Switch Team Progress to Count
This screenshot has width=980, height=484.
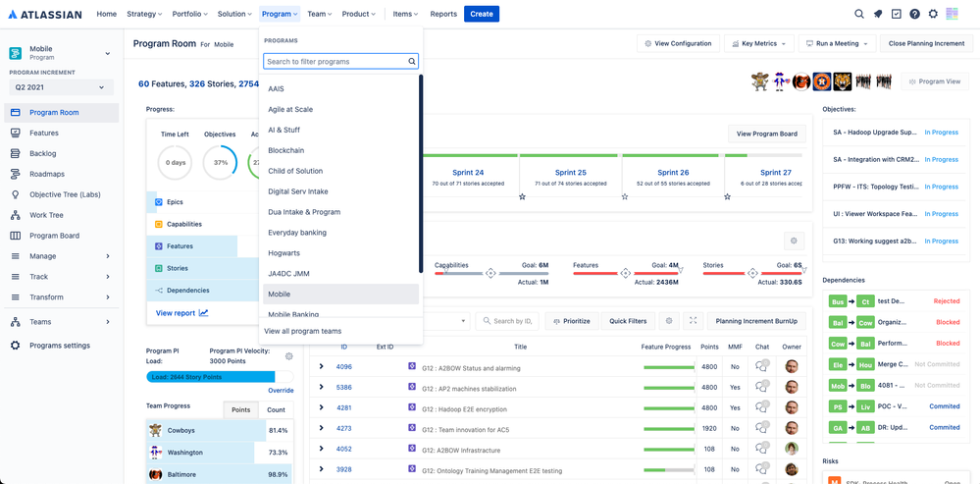tap(277, 409)
